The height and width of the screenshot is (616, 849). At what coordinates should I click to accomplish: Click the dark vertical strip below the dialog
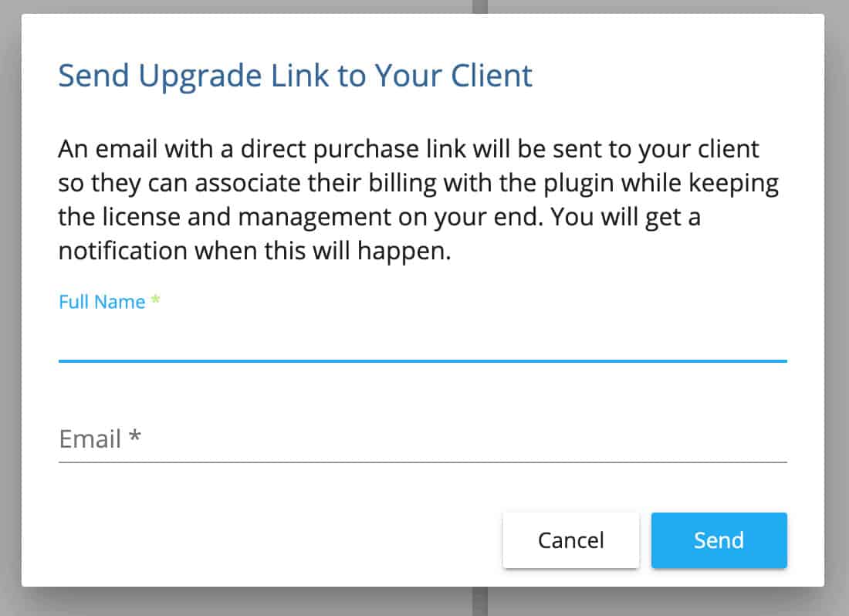pyautogui.click(x=480, y=602)
